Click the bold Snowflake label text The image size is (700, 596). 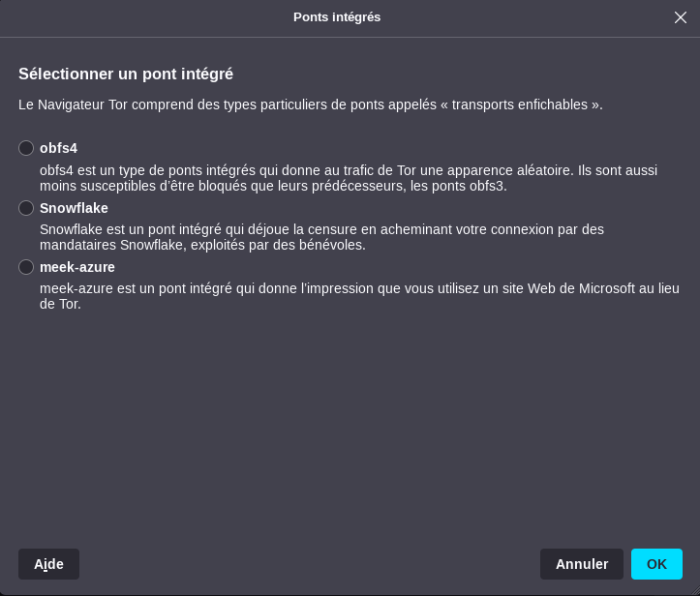[x=74, y=208]
